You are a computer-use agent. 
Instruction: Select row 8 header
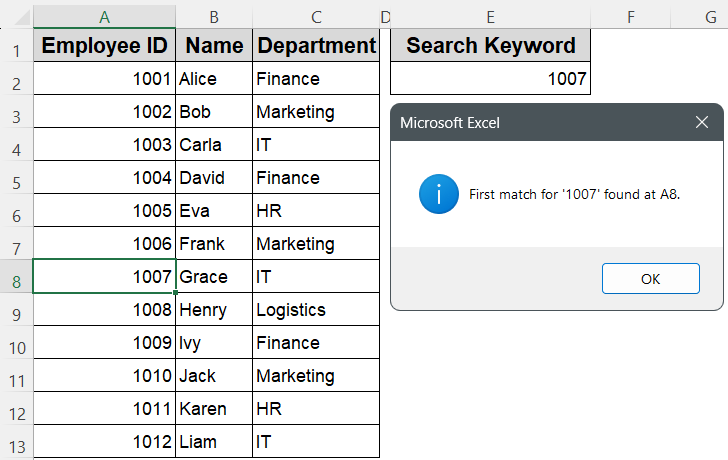click(16, 277)
